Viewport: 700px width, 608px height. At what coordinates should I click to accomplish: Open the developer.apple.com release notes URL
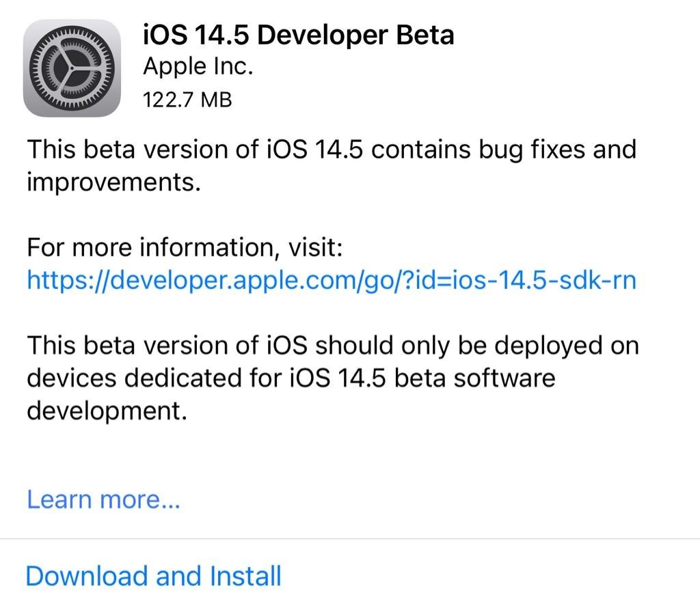click(x=332, y=280)
